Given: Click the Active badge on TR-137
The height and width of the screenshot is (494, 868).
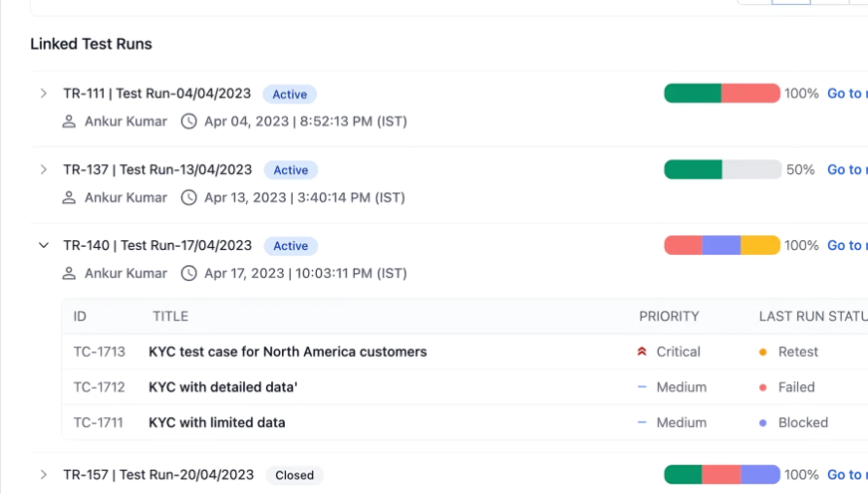Looking at the screenshot, I should pos(290,170).
